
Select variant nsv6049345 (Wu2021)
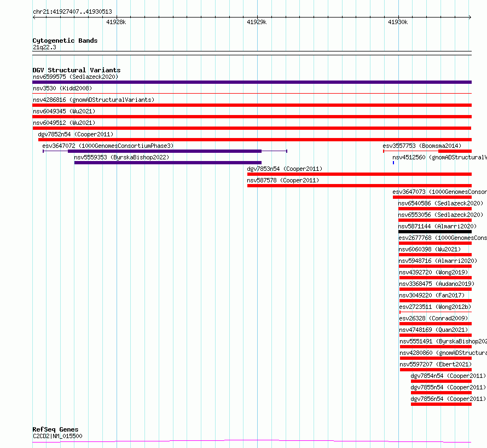pos(64,111)
